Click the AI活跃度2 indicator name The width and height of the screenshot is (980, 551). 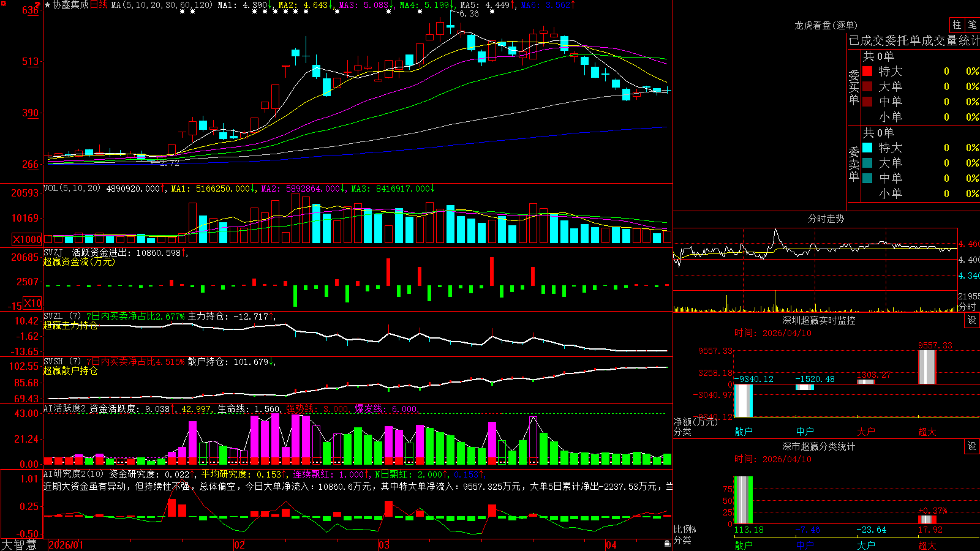[65, 408]
